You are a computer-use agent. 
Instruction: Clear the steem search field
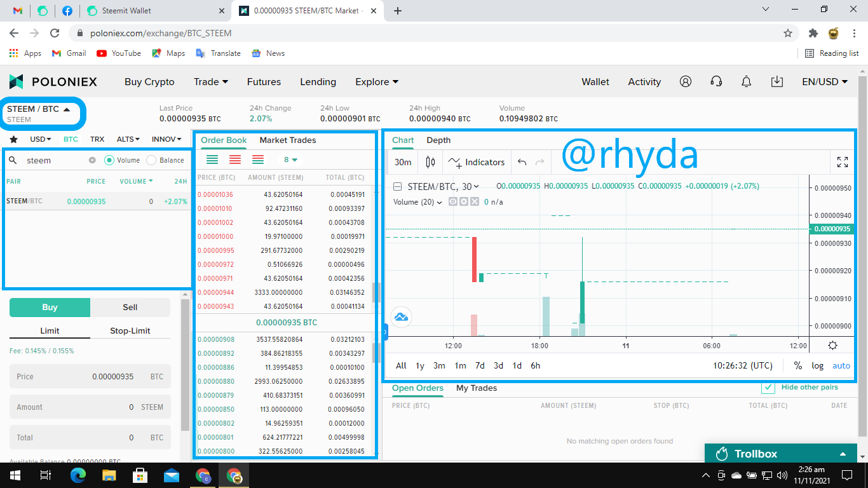(x=92, y=160)
